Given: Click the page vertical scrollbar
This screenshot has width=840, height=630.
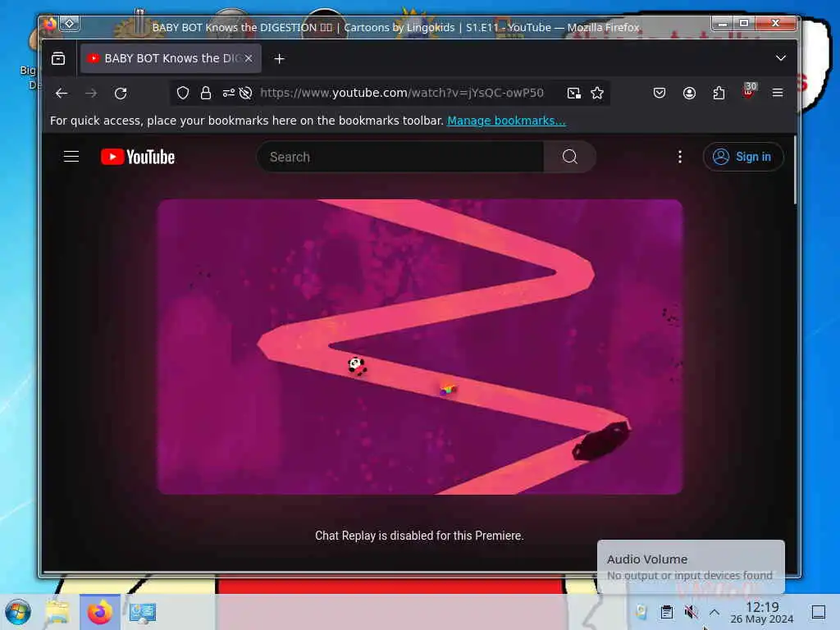Looking at the screenshot, I should (x=795, y=171).
